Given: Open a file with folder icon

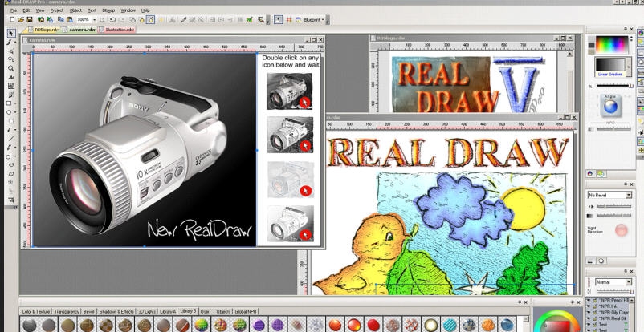Looking at the screenshot, I should (21, 20).
